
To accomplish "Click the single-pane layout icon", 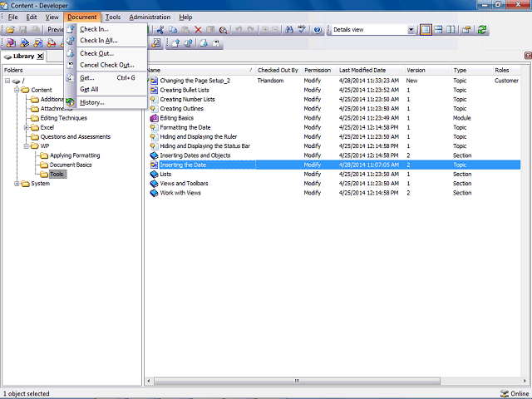I will (x=426, y=30).
